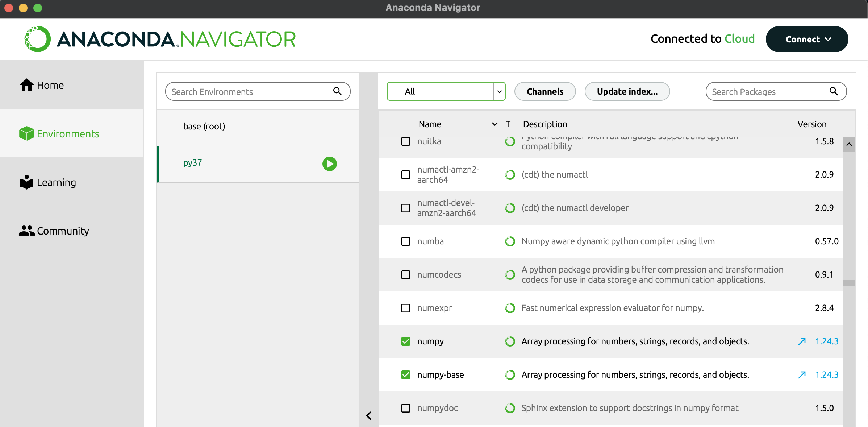Viewport: 868px width, 427px height.
Task: Click the Channels button
Action: [545, 91]
